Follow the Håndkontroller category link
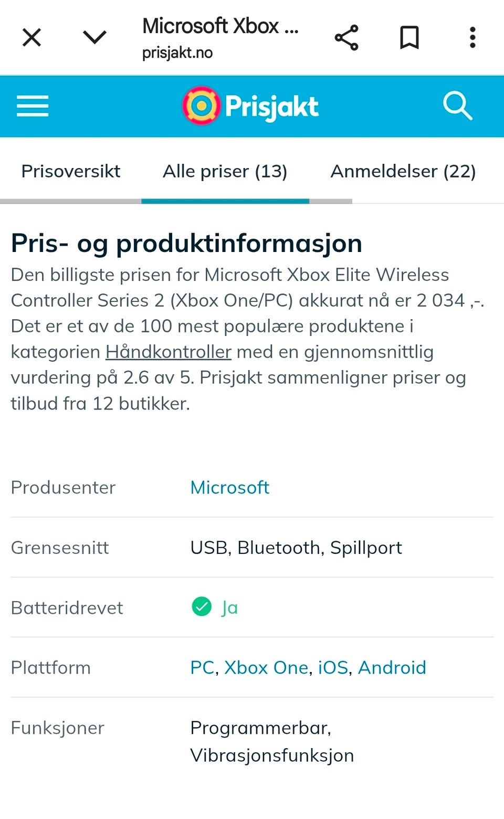This screenshot has height=819, width=504. [169, 352]
